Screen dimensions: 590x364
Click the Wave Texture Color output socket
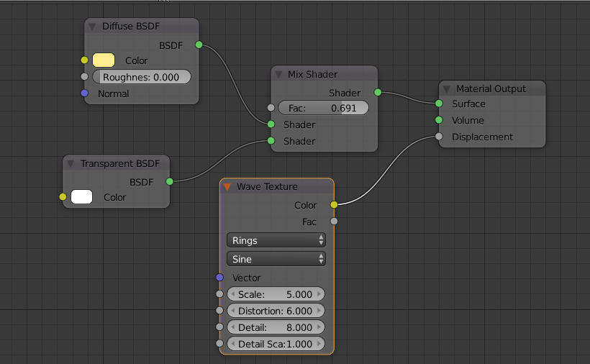coord(334,205)
